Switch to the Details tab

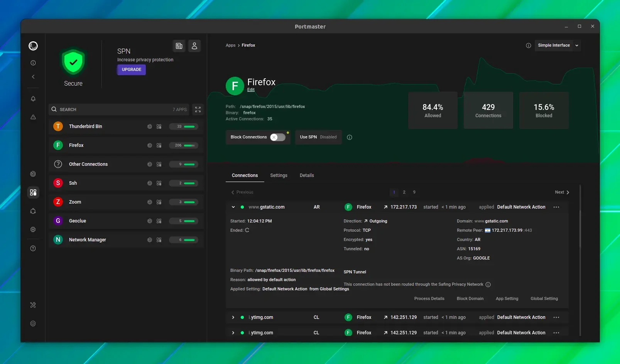tap(307, 175)
